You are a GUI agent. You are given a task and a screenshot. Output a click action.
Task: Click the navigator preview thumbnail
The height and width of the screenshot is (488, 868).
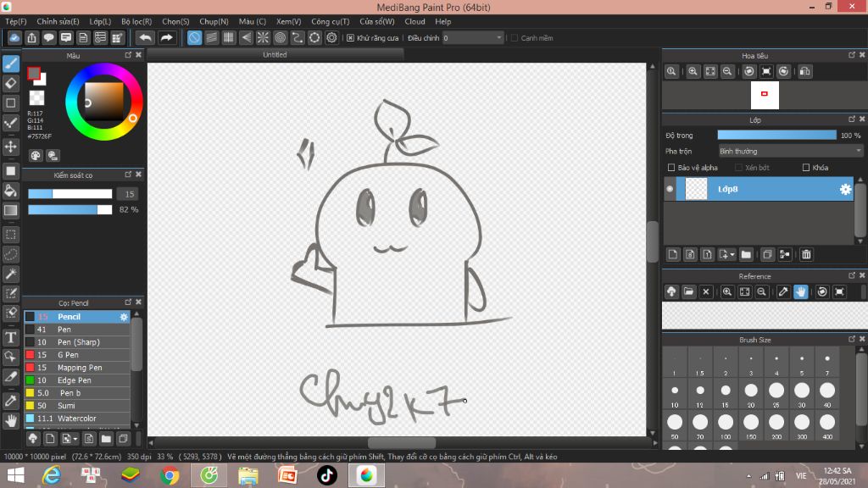pyautogui.click(x=765, y=95)
